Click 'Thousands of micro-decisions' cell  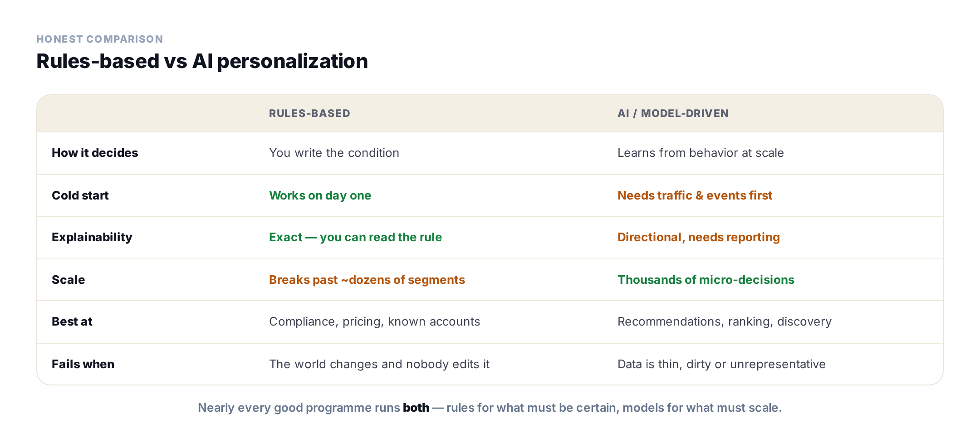(706, 280)
